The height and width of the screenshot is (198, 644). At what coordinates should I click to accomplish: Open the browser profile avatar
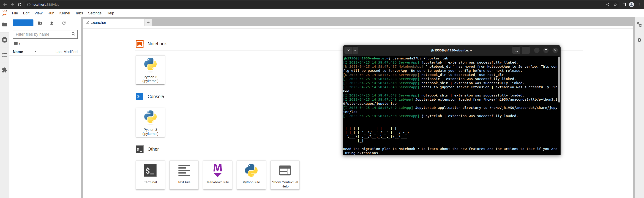click(x=631, y=5)
